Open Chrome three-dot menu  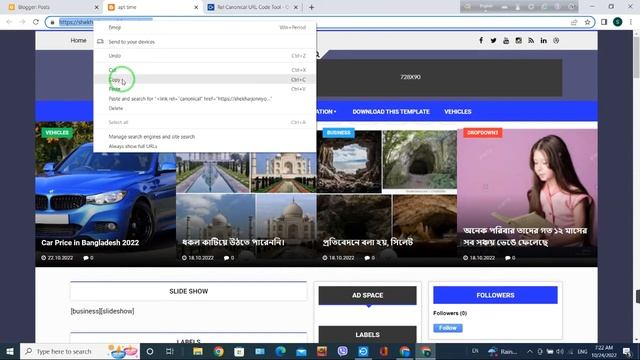click(631, 22)
